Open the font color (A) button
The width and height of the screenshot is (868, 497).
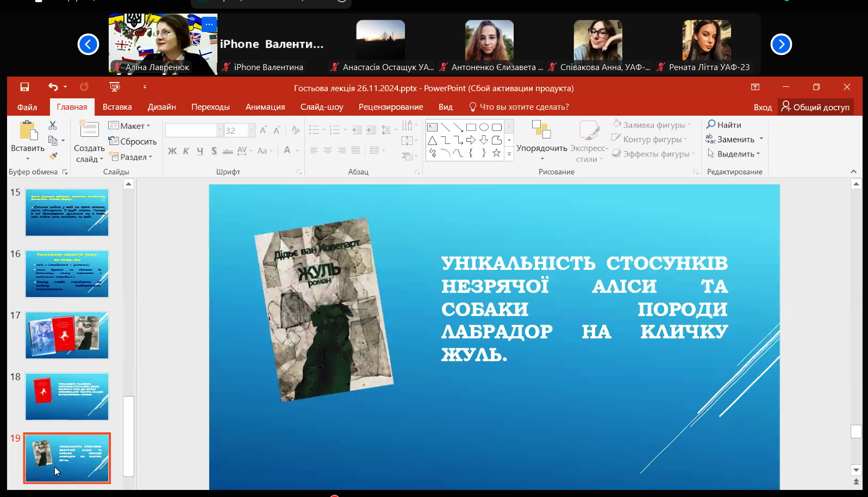(x=287, y=150)
